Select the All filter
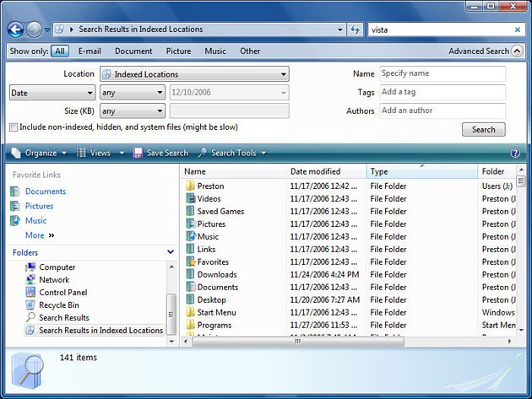The height and width of the screenshot is (399, 532). point(60,51)
